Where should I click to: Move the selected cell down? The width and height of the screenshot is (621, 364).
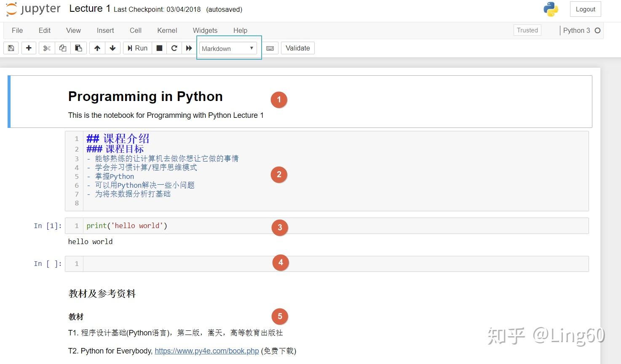coord(112,48)
